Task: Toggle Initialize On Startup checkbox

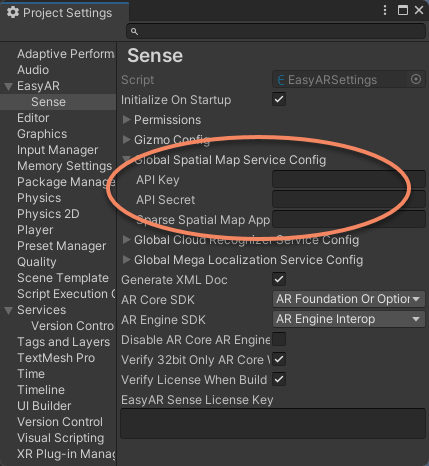Action: tap(279, 99)
